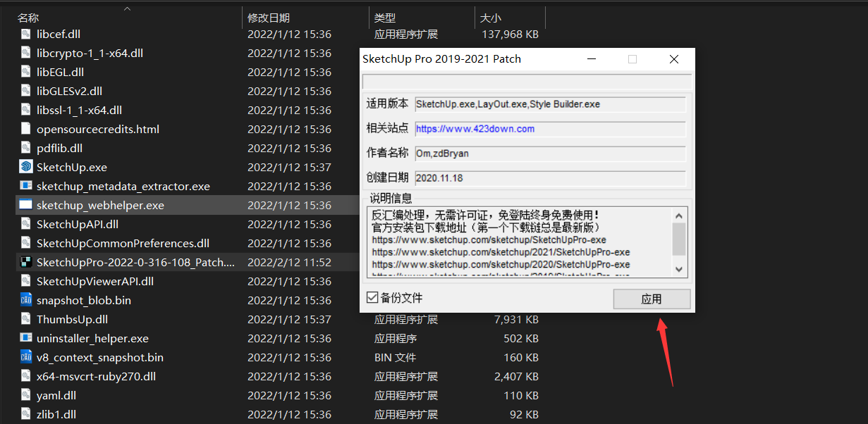This screenshot has width=868, height=424.
Task: Click the 502 KB size cell
Action: [520, 338]
